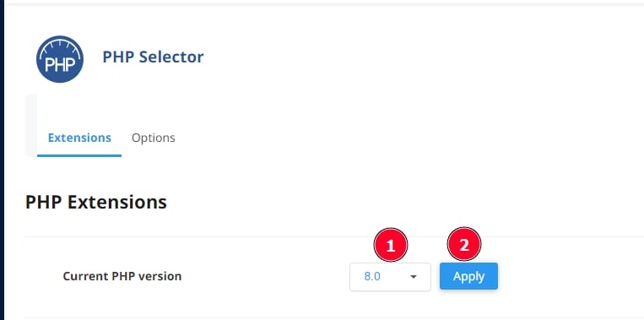Apply the selected PHP version
Viewport: 644px width, 320px height.
(x=468, y=276)
